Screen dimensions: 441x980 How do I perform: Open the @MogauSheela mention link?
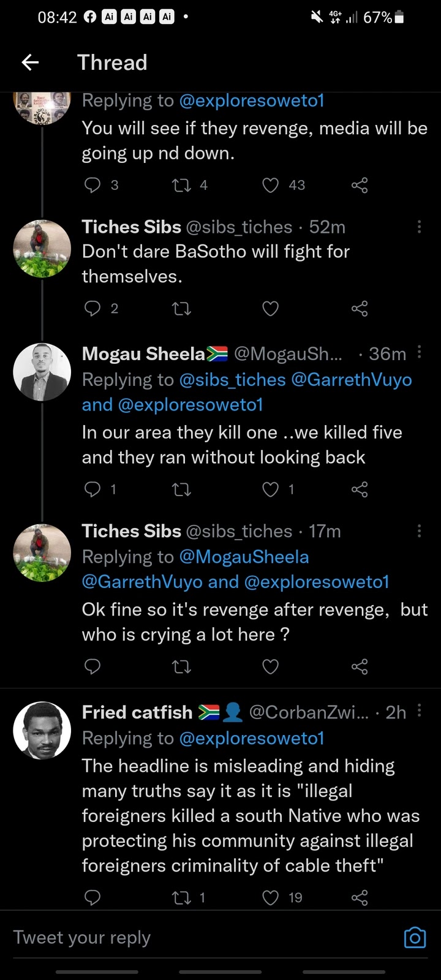pos(244,557)
